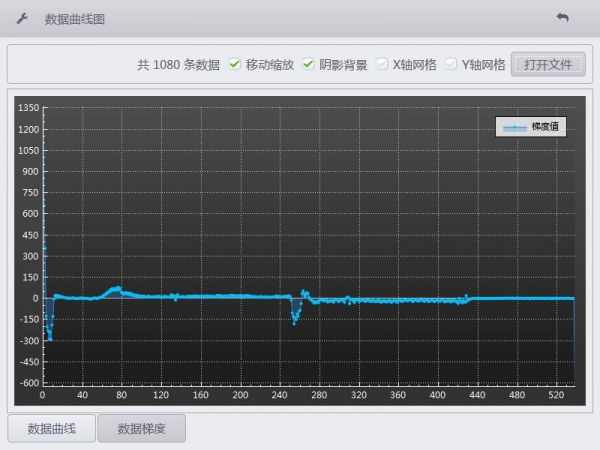Click the -600 label on the Y axis
The width and height of the screenshot is (600, 450).
tap(28, 383)
